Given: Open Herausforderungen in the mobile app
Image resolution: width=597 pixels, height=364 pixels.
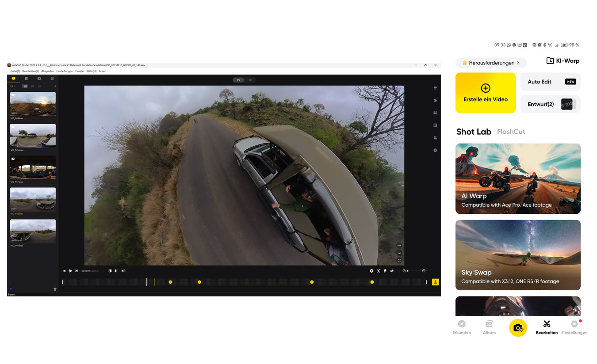Looking at the screenshot, I should (x=491, y=63).
